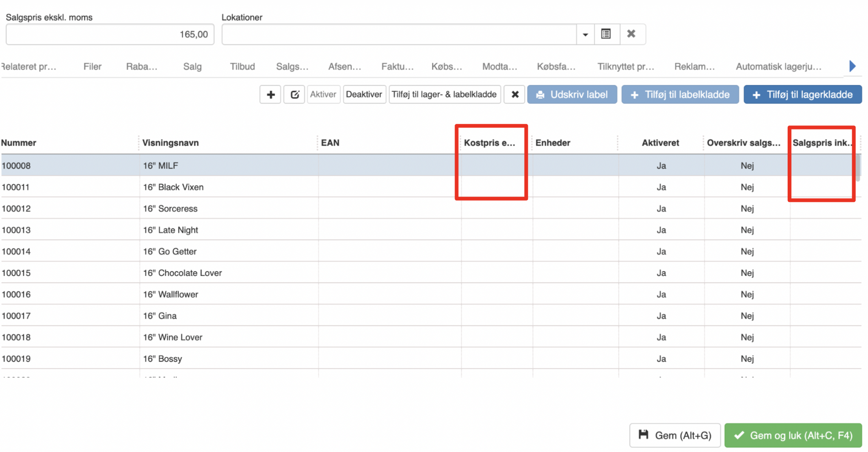Sort by the Nummer column header

point(19,143)
